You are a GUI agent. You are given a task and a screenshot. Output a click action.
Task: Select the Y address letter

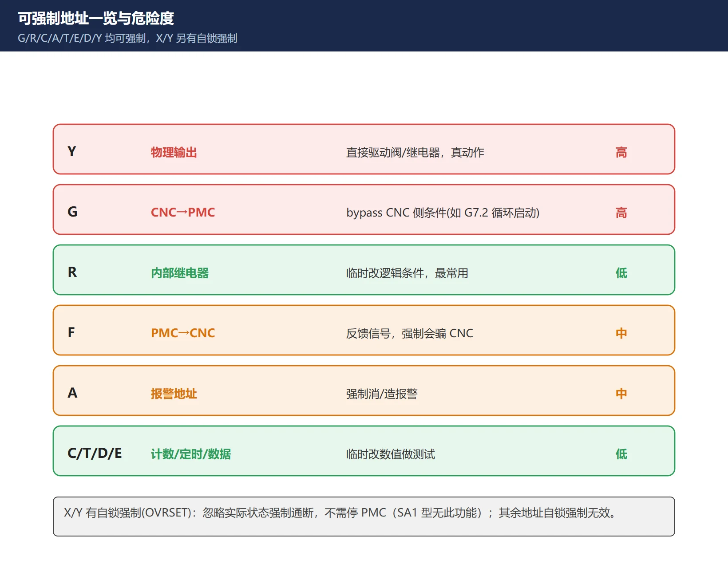(72, 151)
